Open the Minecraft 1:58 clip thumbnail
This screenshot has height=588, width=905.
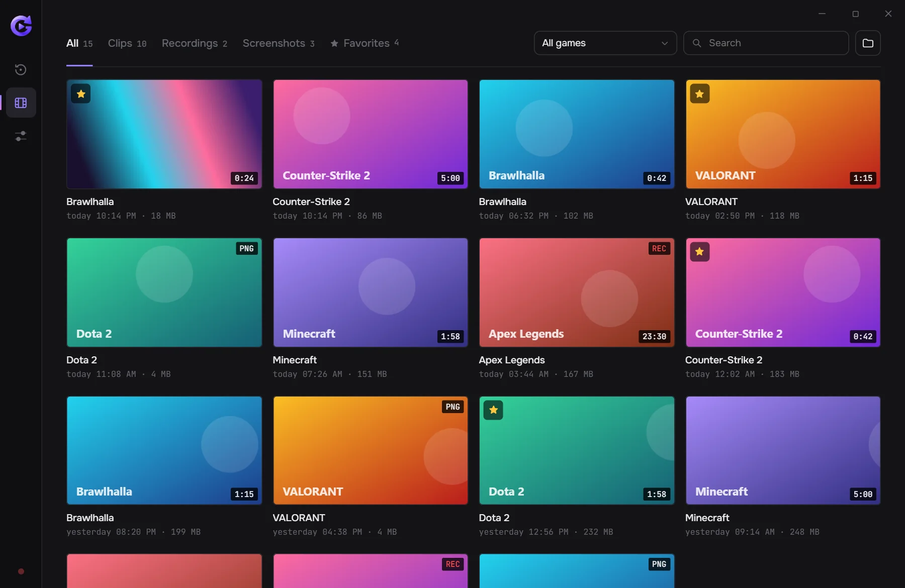pyautogui.click(x=371, y=292)
